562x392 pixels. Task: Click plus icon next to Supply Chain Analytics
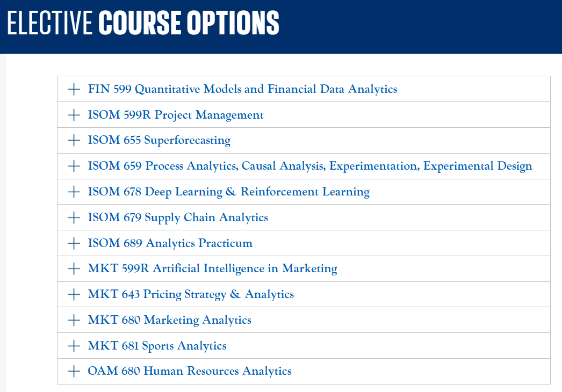74,217
